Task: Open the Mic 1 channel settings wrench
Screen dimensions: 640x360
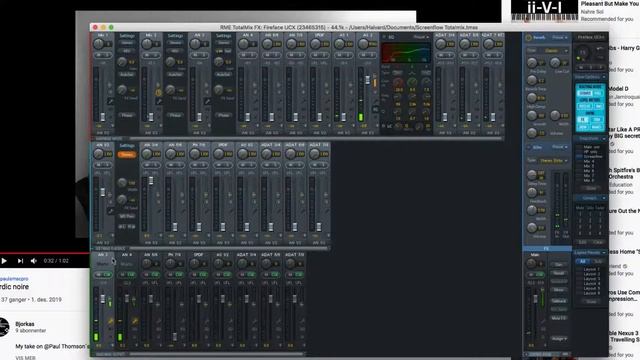Action: pyautogui.click(x=110, y=101)
